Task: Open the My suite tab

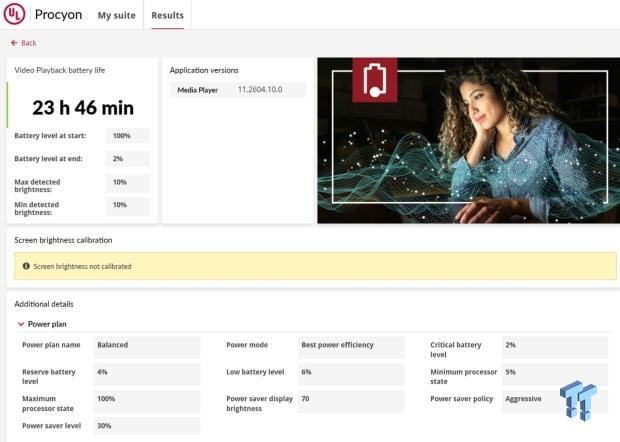Action: tap(117, 15)
